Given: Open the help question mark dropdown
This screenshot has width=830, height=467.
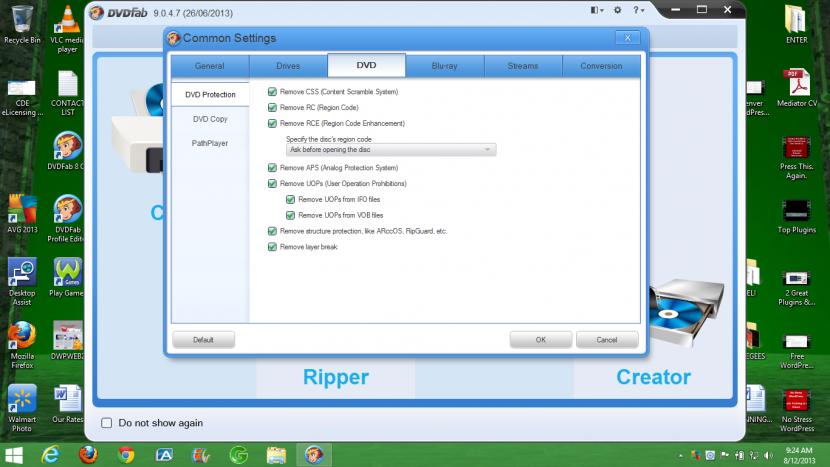Looking at the screenshot, I should pos(638,10).
